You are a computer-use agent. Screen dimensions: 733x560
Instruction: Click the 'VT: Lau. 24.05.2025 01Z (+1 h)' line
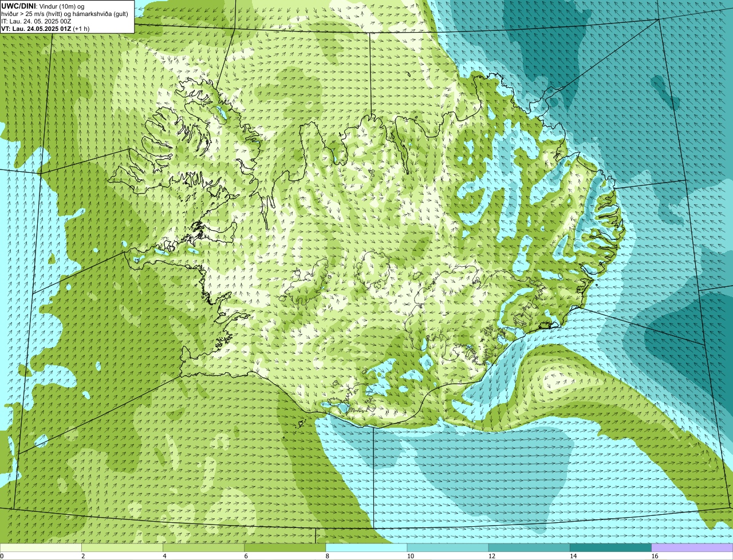[45, 29]
